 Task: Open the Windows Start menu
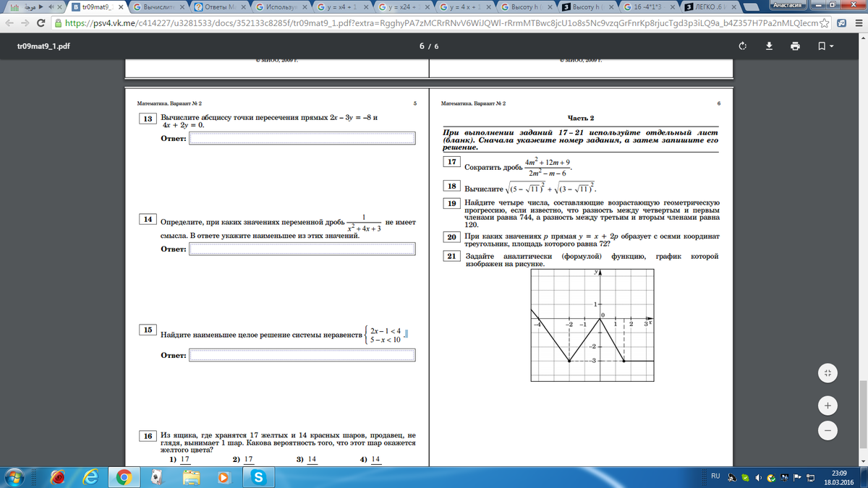click(x=16, y=476)
